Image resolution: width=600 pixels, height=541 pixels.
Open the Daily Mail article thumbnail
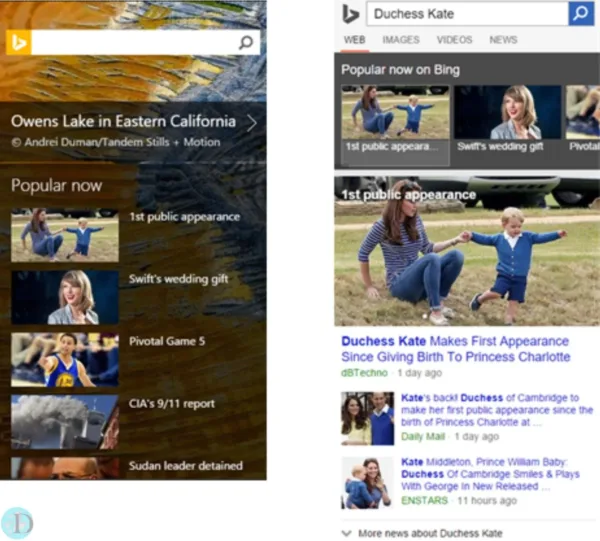[367, 419]
